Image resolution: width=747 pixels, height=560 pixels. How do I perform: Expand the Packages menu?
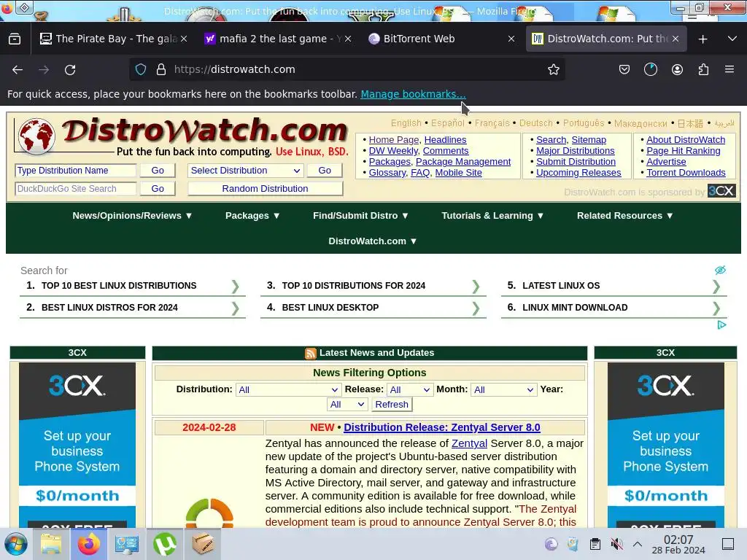coord(252,216)
